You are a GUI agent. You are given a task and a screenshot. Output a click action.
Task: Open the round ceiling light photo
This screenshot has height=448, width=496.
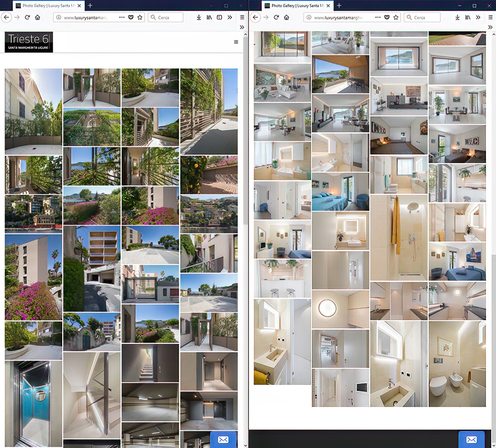pos(340,310)
